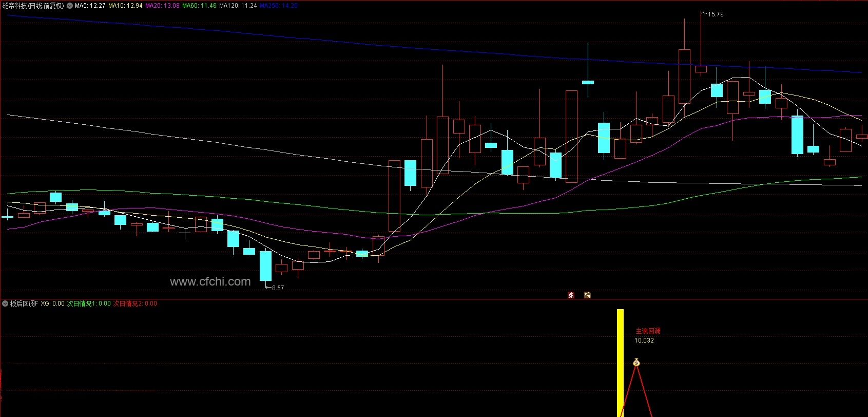Click the yellow signal bar in indicator panel
The image size is (868, 417).
coord(620,363)
